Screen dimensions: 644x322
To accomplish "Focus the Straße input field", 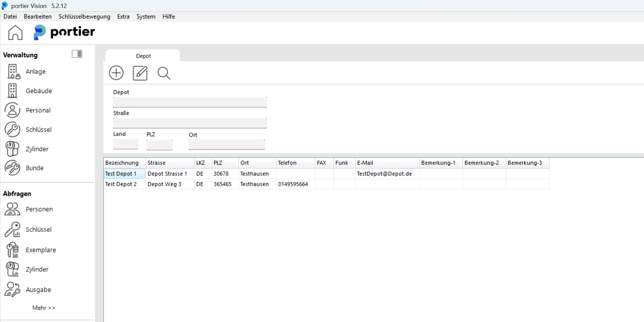I will (x=190, y=123).
